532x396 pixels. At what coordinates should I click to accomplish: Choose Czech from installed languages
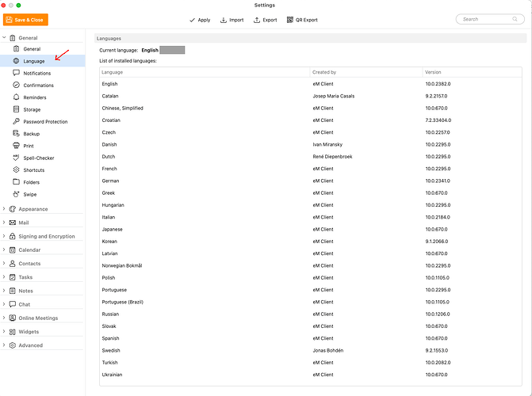311,132
